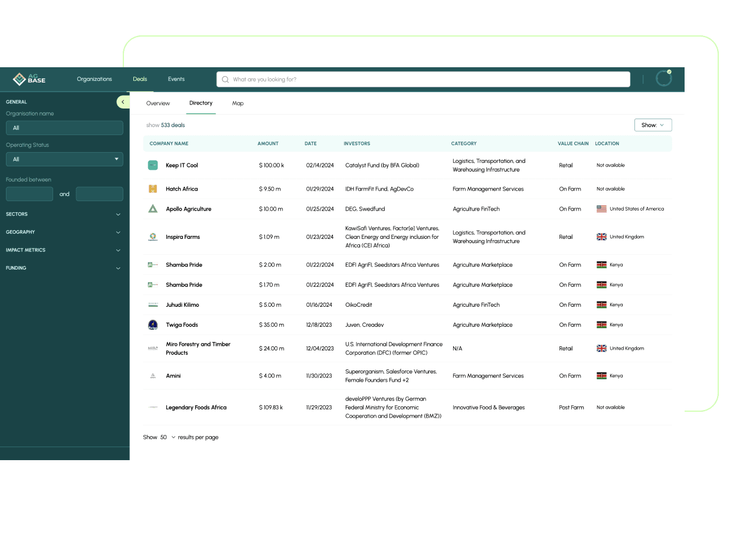Expand the Geography filter section
Screen dimensions: 756x551
click(64, 232)
